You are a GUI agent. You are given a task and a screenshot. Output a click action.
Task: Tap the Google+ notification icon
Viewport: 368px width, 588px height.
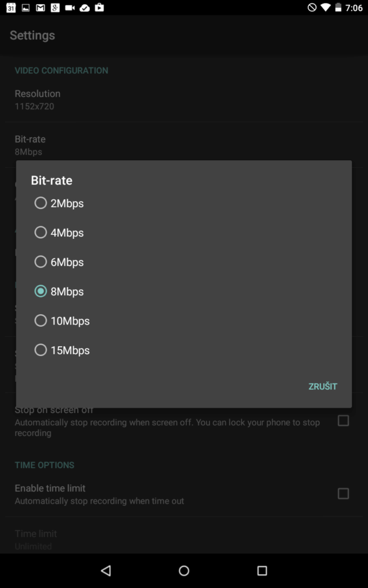(55, 7)
